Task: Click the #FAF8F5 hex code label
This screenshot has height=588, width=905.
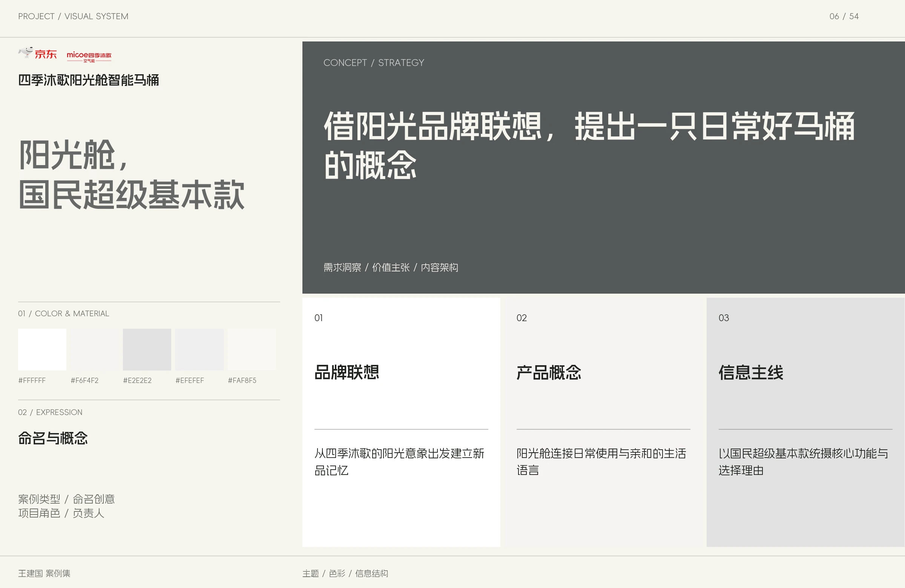Action: (242, 380)
